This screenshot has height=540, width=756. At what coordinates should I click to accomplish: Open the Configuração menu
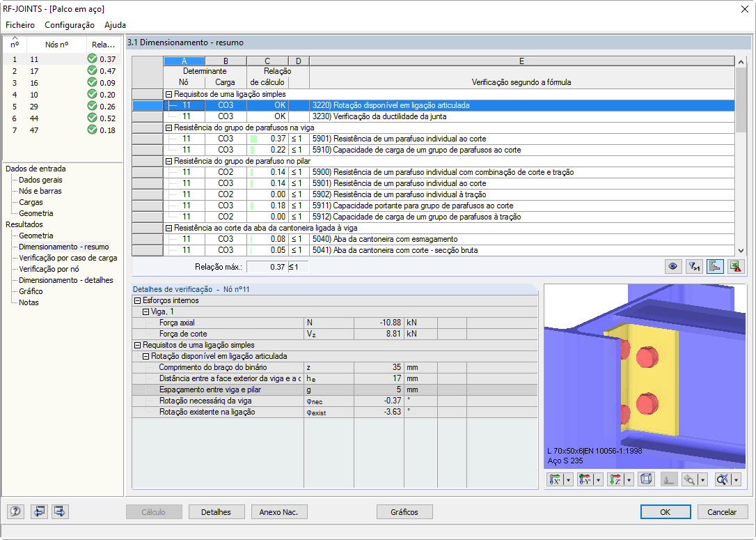(70, 24)
